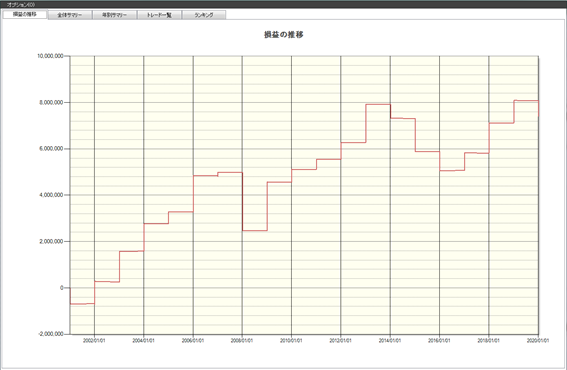Click the -2,000,000 y-axis label
Viewport: 567px width, 370px height.
click(x=50, y=334)
